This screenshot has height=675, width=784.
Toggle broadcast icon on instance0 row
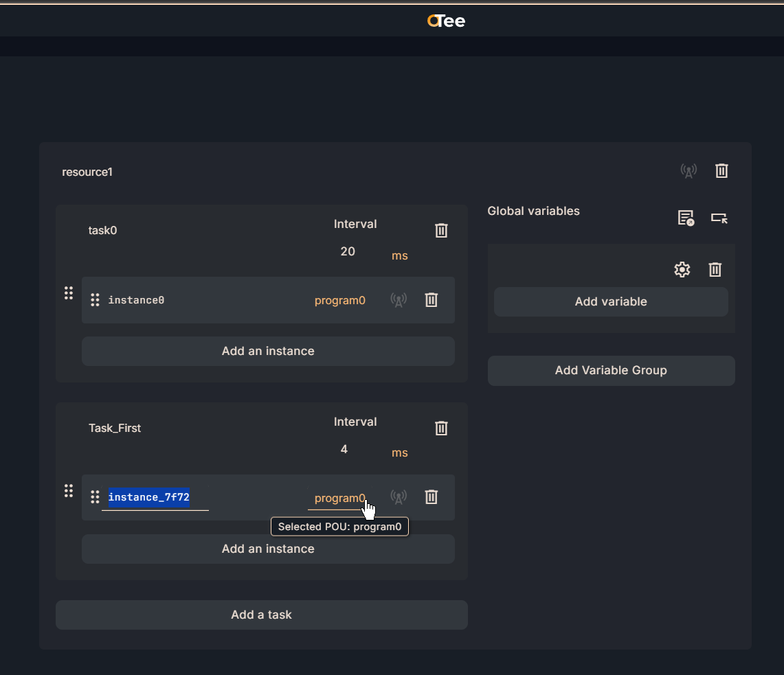[x=399, y=300]
